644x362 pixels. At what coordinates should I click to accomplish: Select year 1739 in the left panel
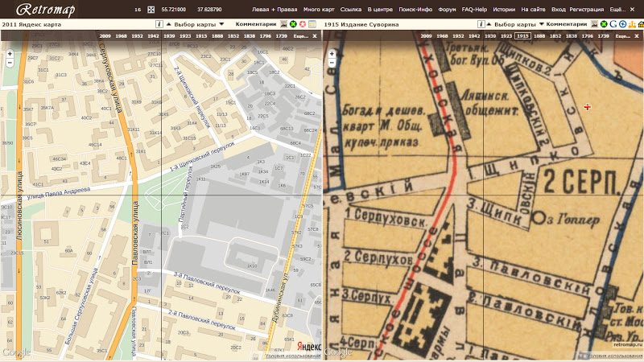tap(281, 36)
